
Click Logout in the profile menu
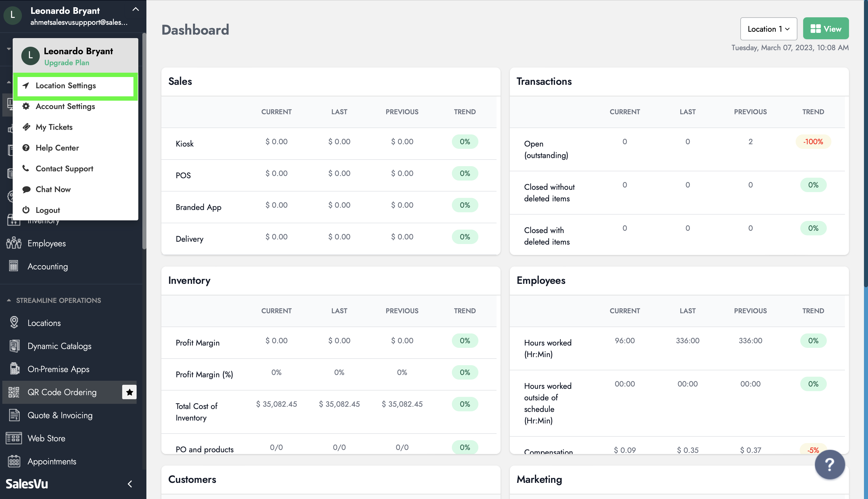coord(48,210)
